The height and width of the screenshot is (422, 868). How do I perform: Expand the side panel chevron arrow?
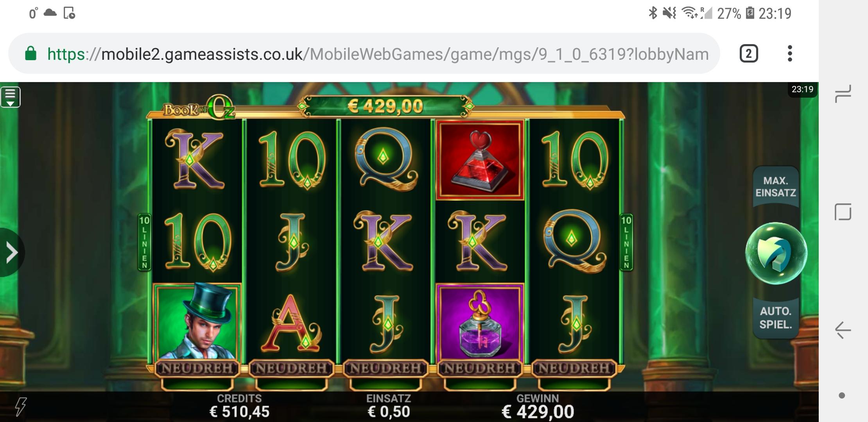pos(11,252)
